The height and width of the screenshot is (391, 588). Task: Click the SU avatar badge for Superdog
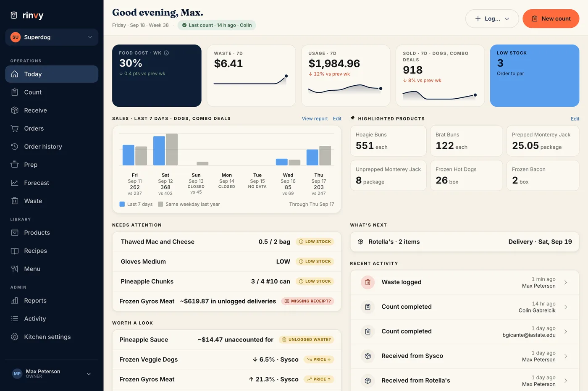point(16,37)
